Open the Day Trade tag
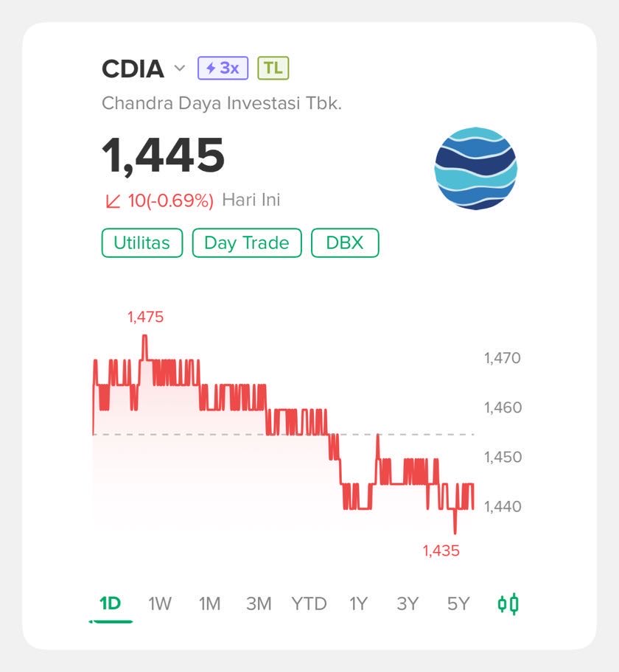The image size is (619, 672). [247, 243]
